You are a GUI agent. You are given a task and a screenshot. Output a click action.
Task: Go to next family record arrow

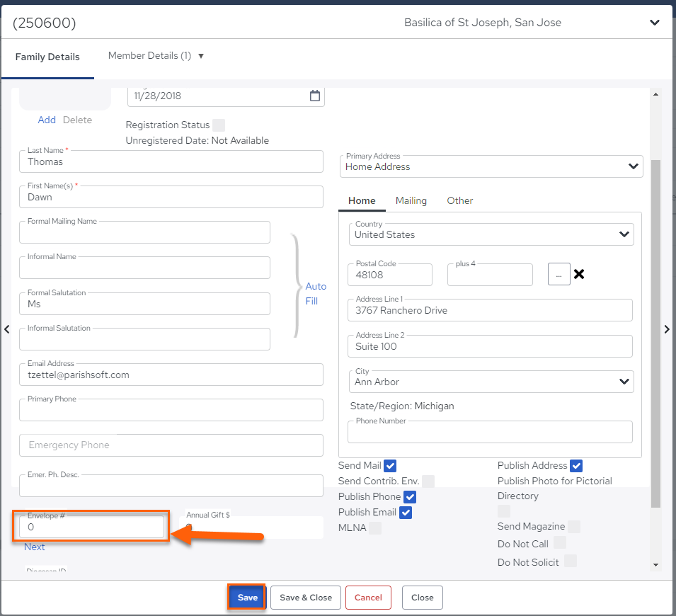pos(667,329)
